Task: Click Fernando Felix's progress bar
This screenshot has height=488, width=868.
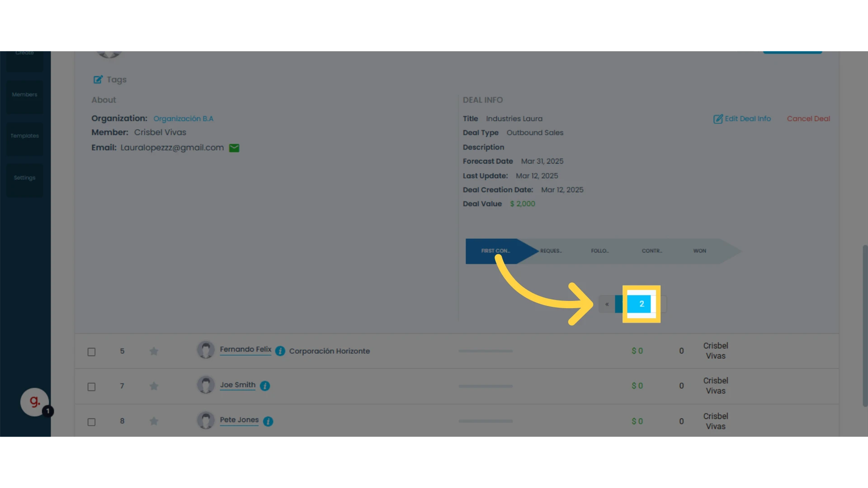Action: [486, 351]
